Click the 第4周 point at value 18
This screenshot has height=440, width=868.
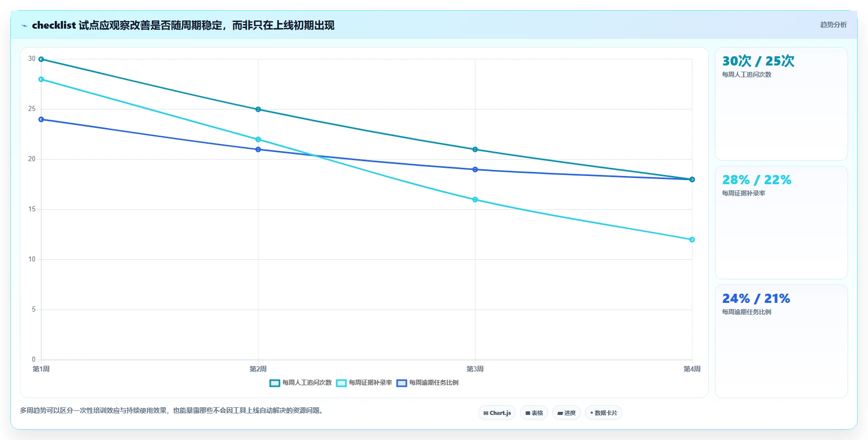(692, 180)
